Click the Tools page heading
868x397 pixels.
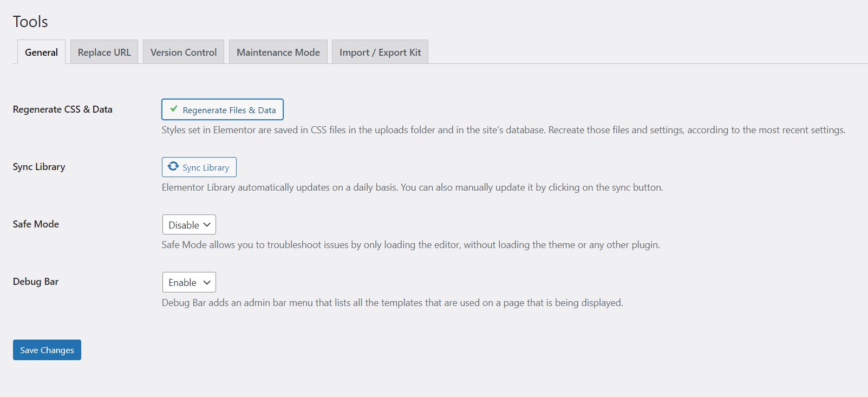[30, 21]
